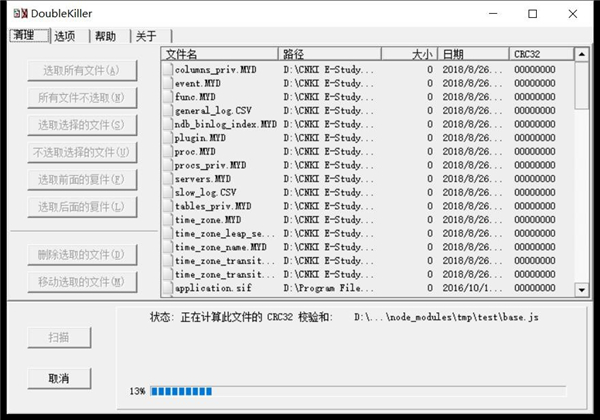Click the date 2016/10/1... of application.sif
Image resolution: width=600 pixels, height=420 pixels.
(x=472, y=288)
